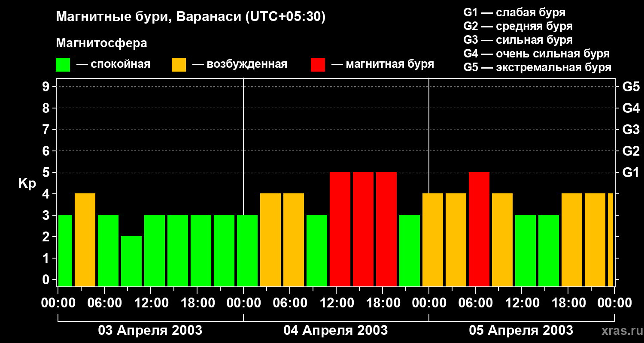
Task: Click the 'G4 — очень сильная буря' legend line
Action: pos(536,54)
